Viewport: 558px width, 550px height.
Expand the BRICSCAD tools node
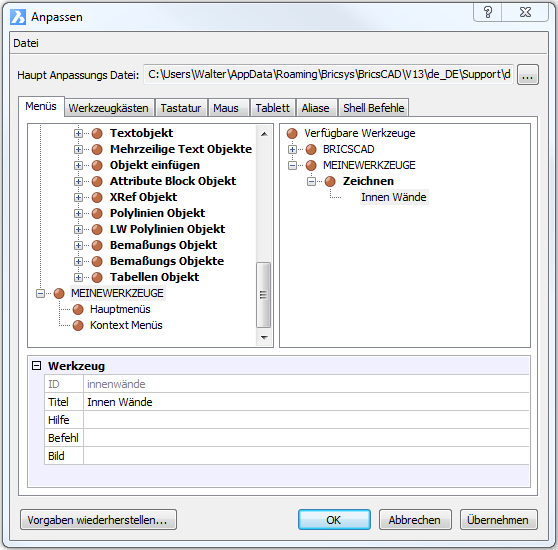(292, 149)
